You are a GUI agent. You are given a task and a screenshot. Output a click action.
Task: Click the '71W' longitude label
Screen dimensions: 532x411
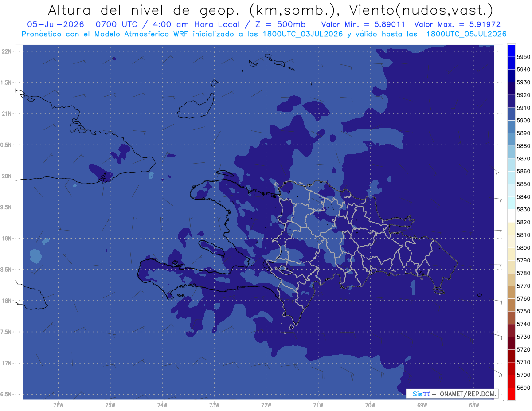pos(318,405)
